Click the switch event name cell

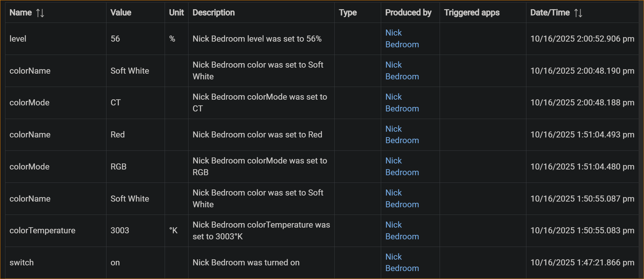pos(22,262)
